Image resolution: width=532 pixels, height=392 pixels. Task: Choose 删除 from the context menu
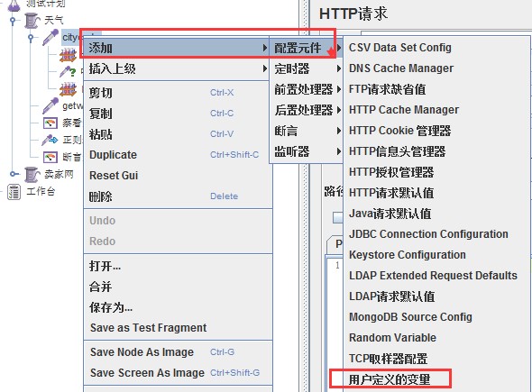tap(178, 196)
